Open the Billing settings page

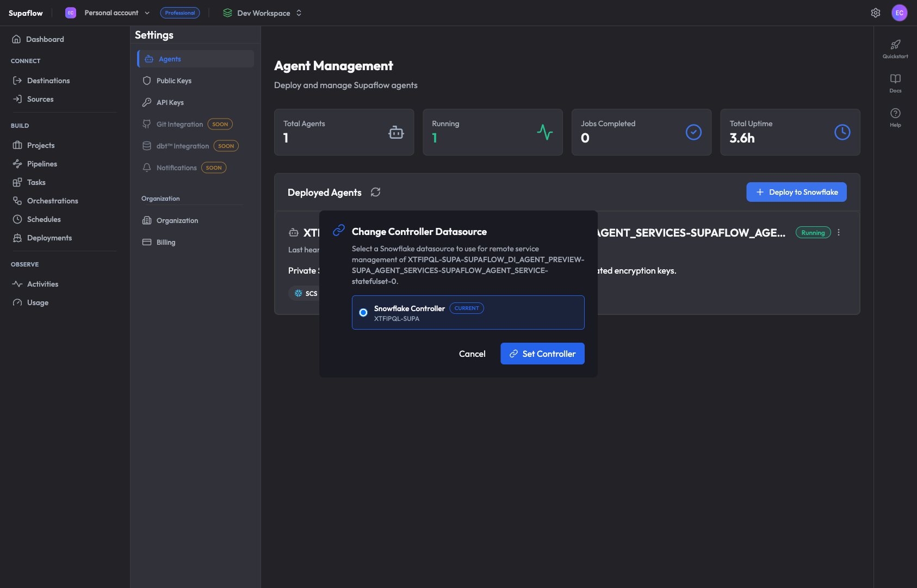tap(166, 242)
